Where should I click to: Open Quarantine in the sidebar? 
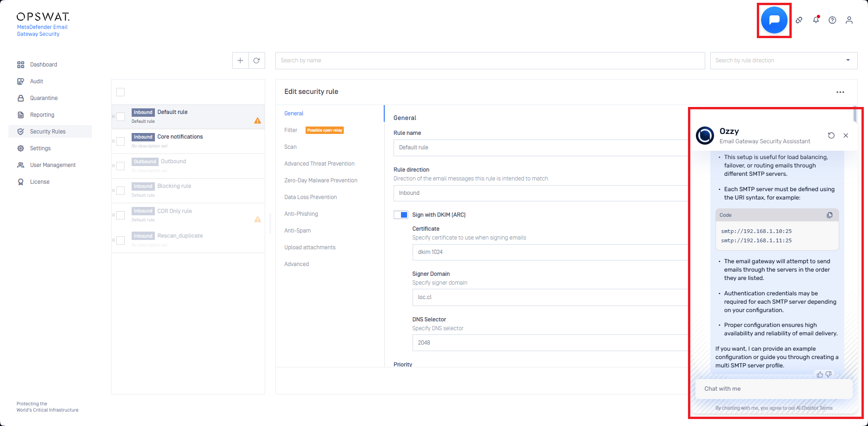pos(44,98)
